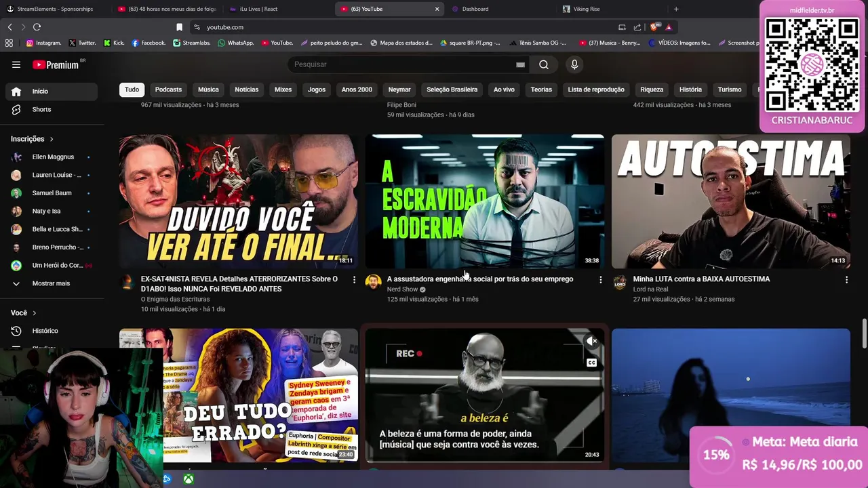Open the Instagram bookmark
This screenshot has width=868, height=488.
click(43, 43)
